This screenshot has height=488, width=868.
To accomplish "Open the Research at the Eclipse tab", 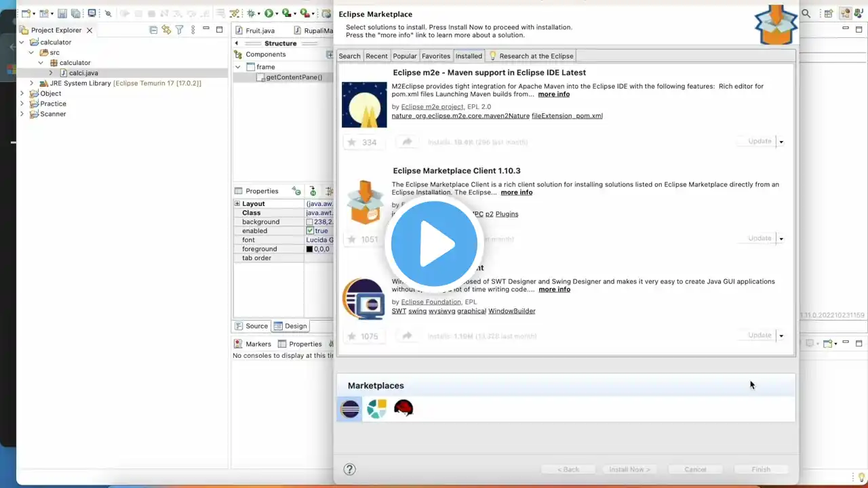I will click(x=531, y=56).
